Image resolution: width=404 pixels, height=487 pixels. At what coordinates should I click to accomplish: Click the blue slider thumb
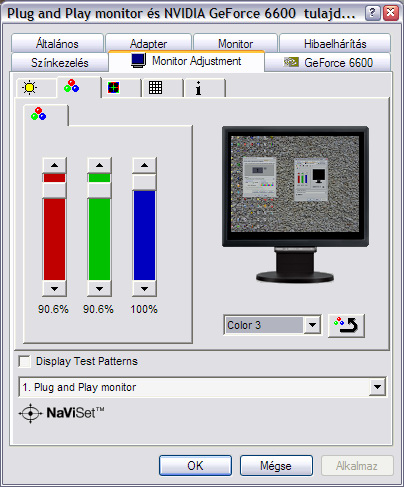[144, 182]
